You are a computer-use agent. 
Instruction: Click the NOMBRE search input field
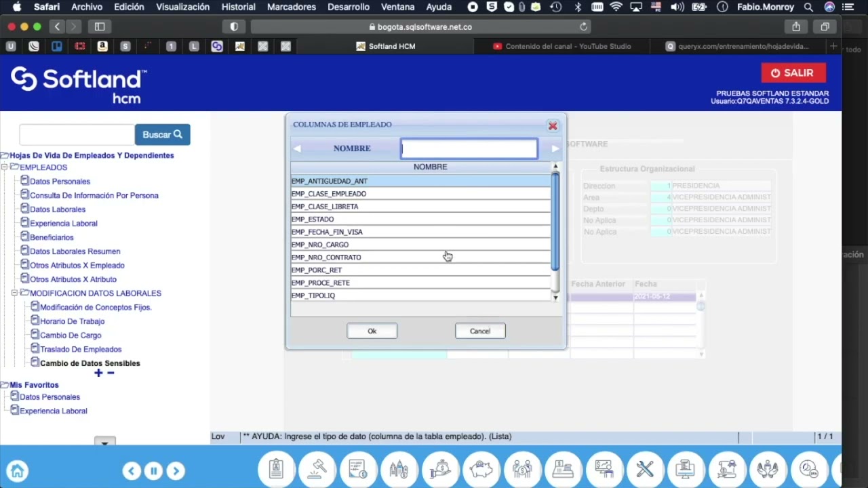[469, 148]
